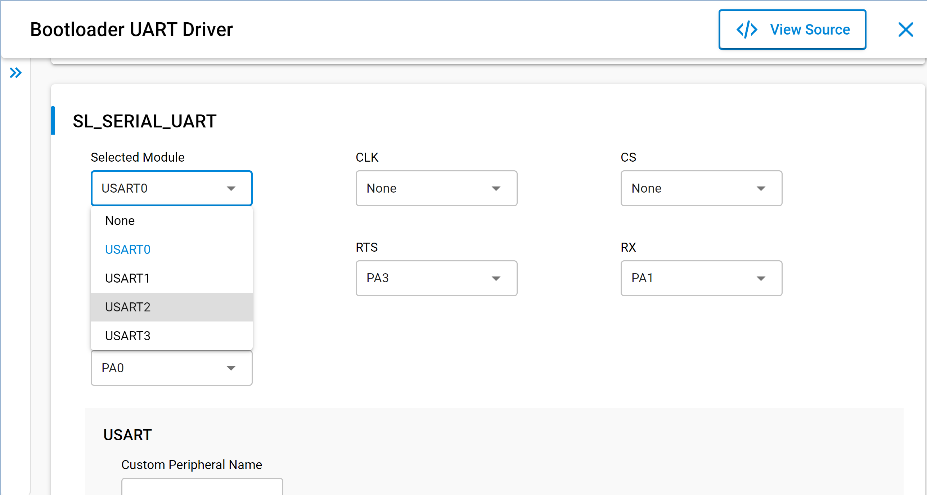The width and height of the screenshot is (927, 495).
Task: Click the View Source button
Action: 792,30
